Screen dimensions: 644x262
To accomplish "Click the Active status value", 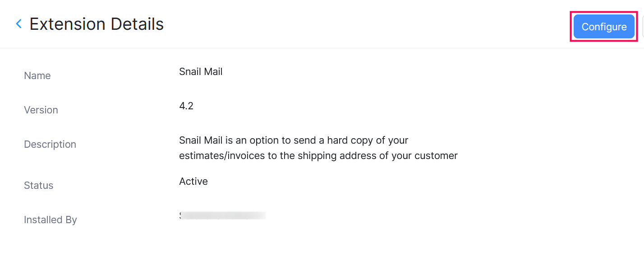I will point(193,182).
